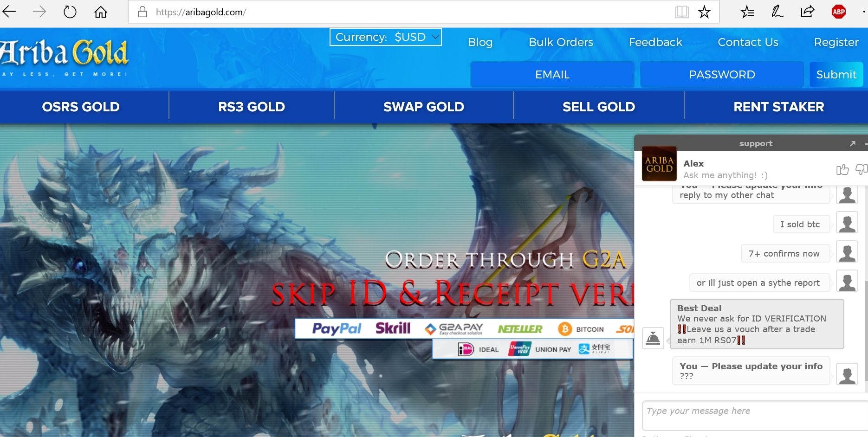
Task: Open the Feedback page
Action: (x=655, y=42)
